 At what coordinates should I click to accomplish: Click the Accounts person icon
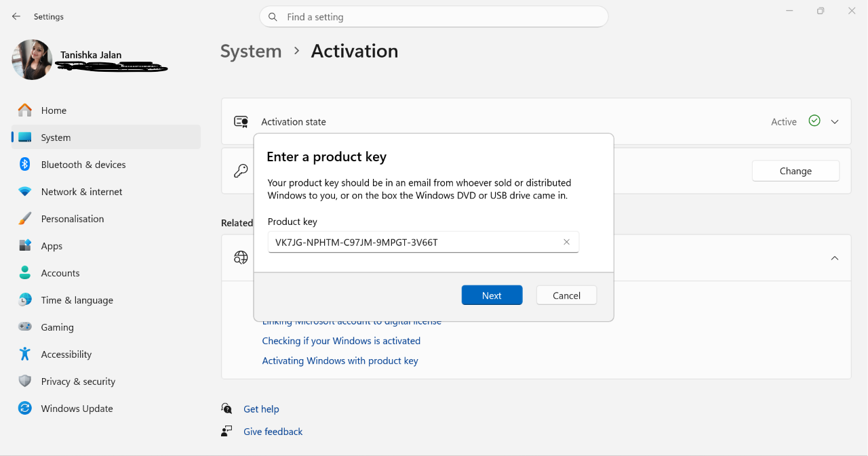click(25, 273)
